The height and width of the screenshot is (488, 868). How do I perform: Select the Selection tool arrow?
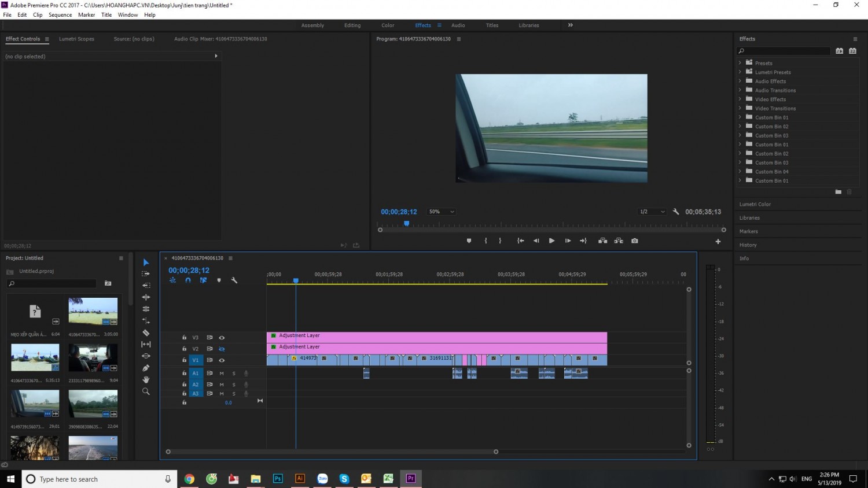pos(146,263)
